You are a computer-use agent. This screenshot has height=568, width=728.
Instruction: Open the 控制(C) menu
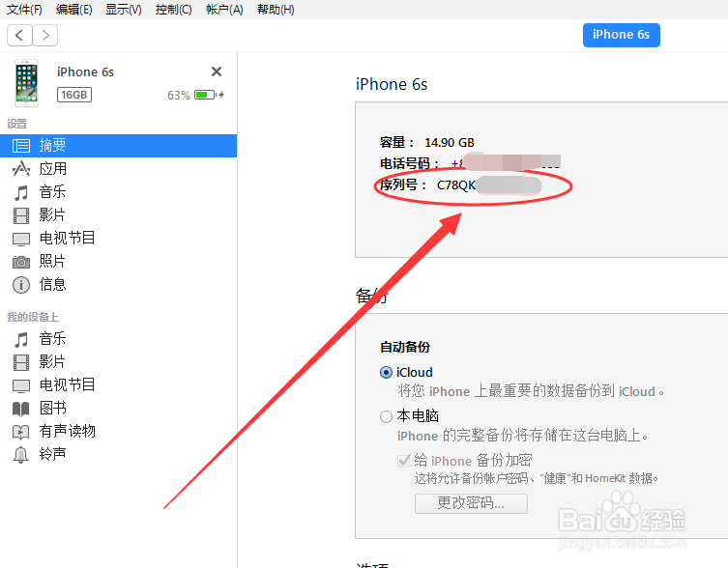pyautogui.click(x=174, y=10)
